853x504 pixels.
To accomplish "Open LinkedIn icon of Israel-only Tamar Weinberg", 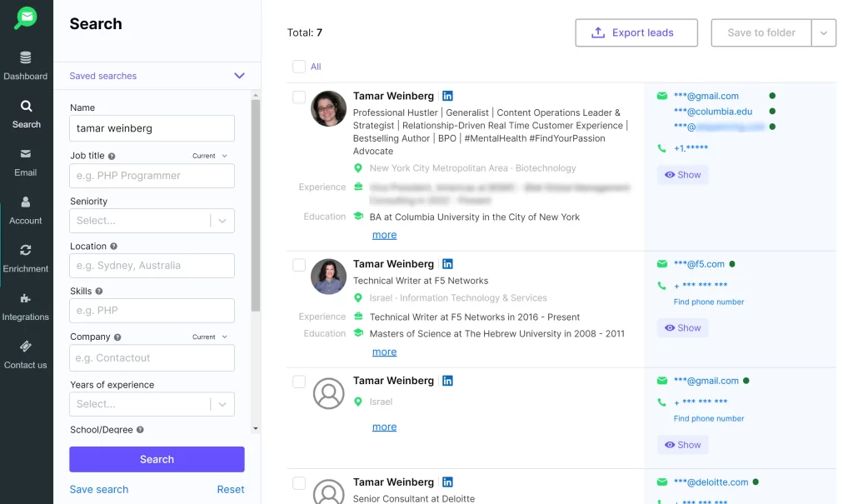I will [x=447, y=381].
